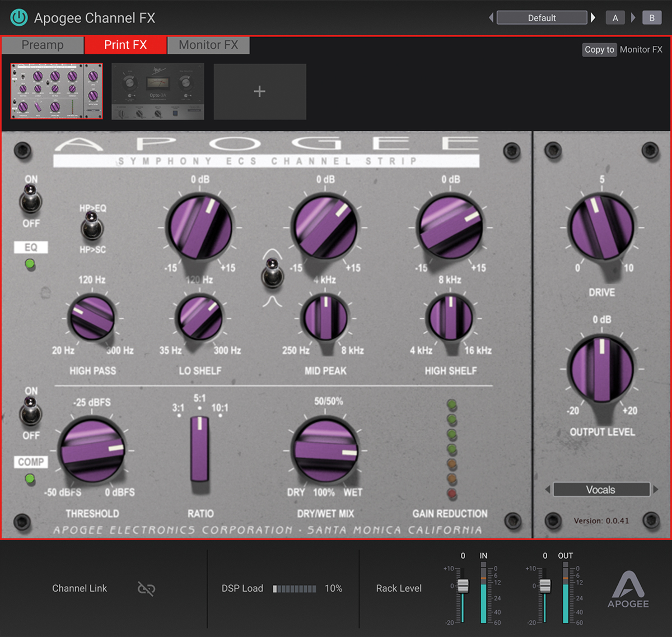Switch to the Preamp tab
672x637 pixels.
pyautogui.click(x=43, y=45)
